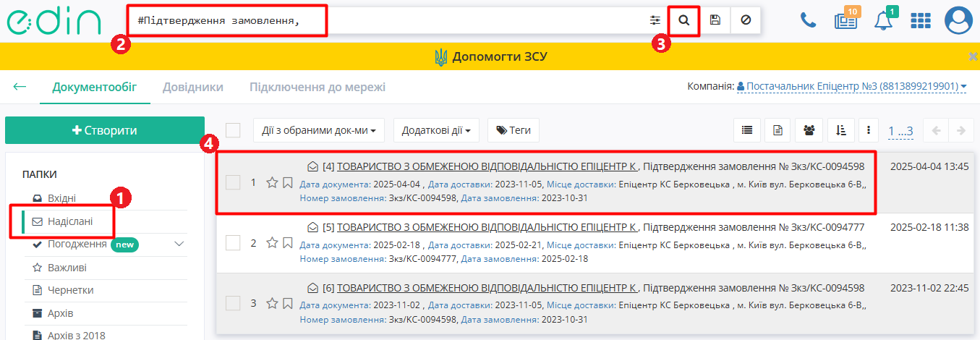
Task: Bookmark the document in row 2
Action: click(x=287, y=242)
